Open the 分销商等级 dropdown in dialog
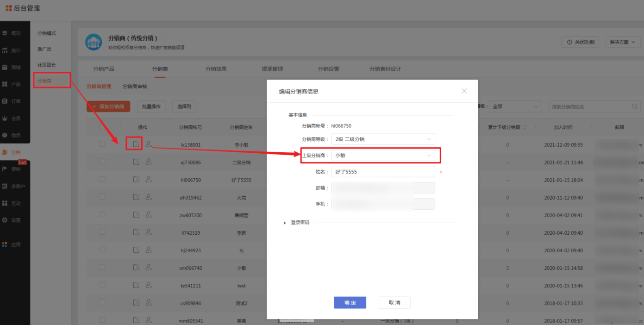 [x=383, y=139]
